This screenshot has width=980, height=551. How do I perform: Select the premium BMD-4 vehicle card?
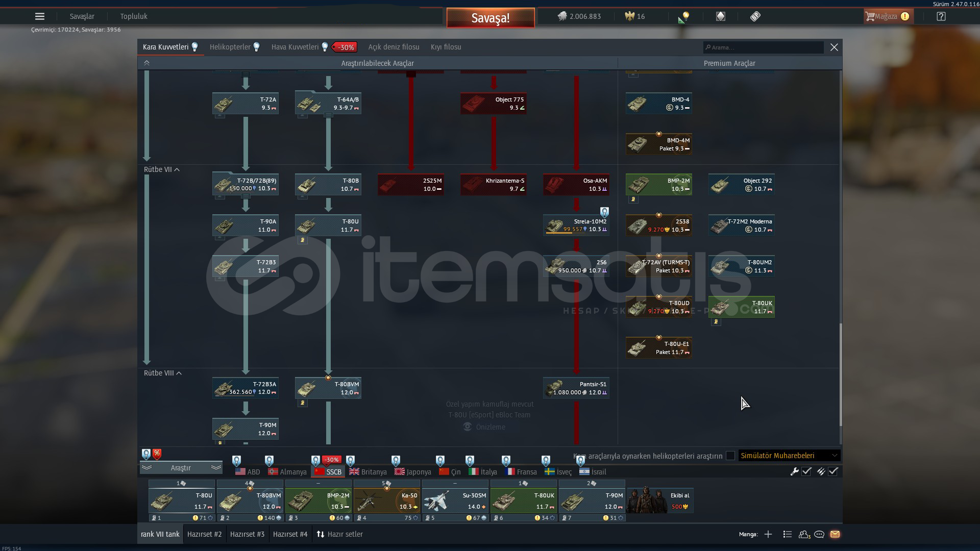pyautogui.click(x=659, y=104)
